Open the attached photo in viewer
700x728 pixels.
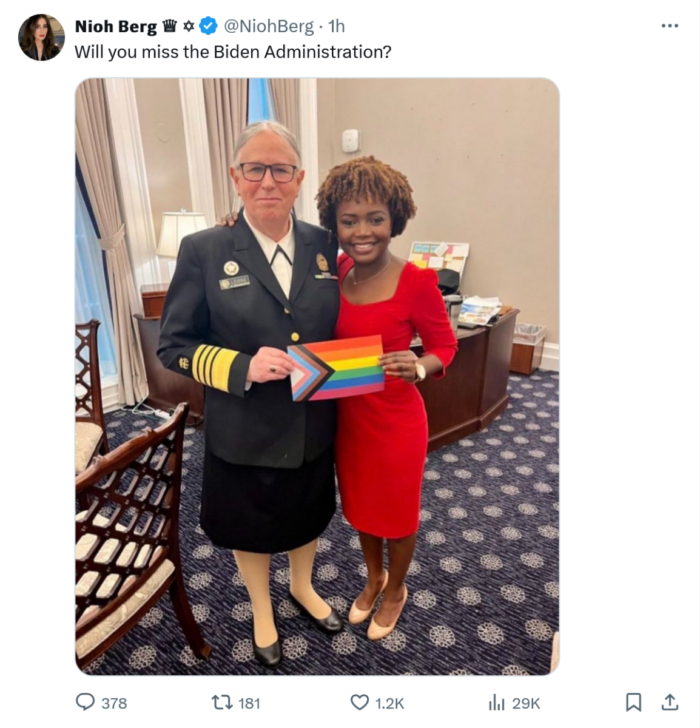click(317, 377)
